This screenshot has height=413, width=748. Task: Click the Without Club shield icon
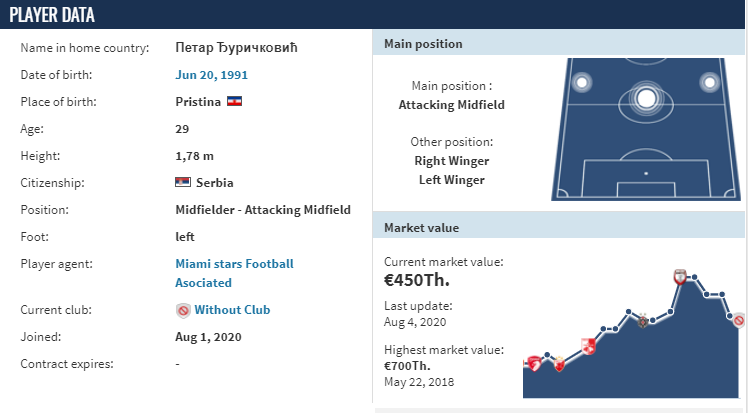(183, 310)
